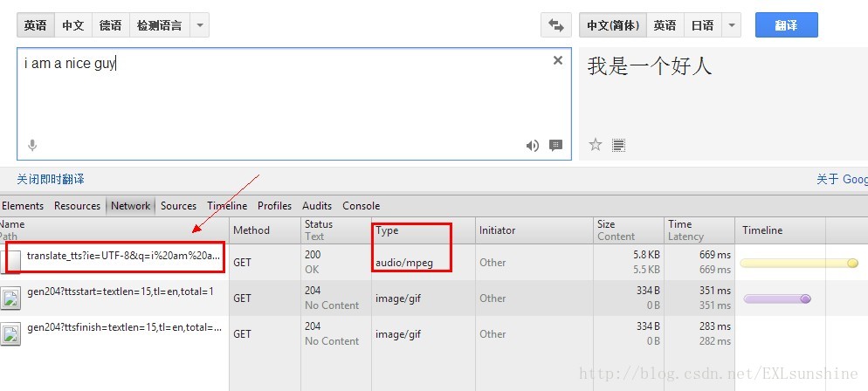Open the 关于 Google link
Viewport: 868px width, 391px height.
pos(842,179)
